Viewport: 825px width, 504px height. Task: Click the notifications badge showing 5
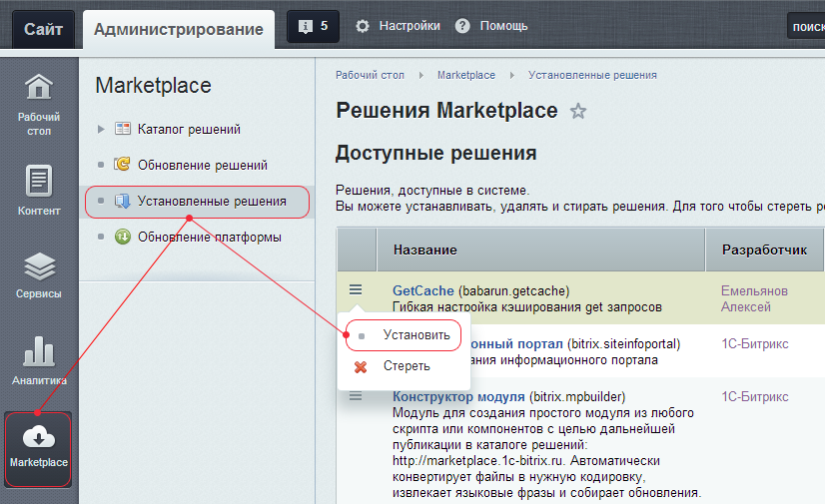point(313,27)
